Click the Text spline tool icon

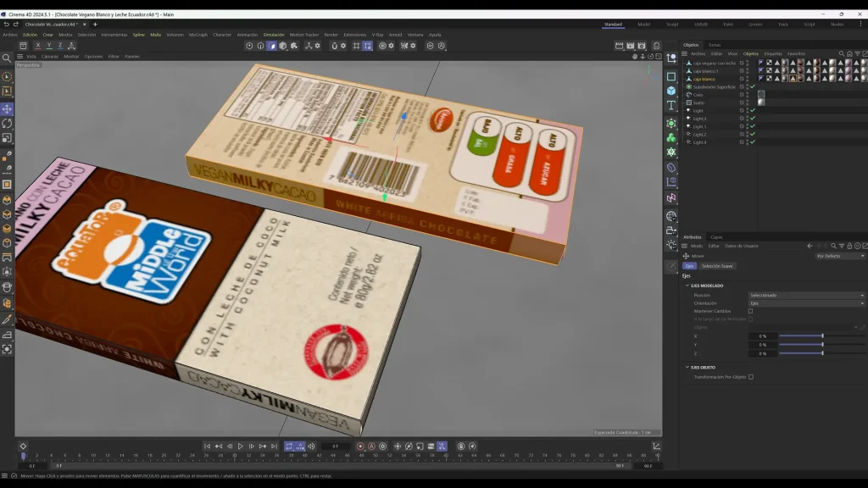pos(671,105)
